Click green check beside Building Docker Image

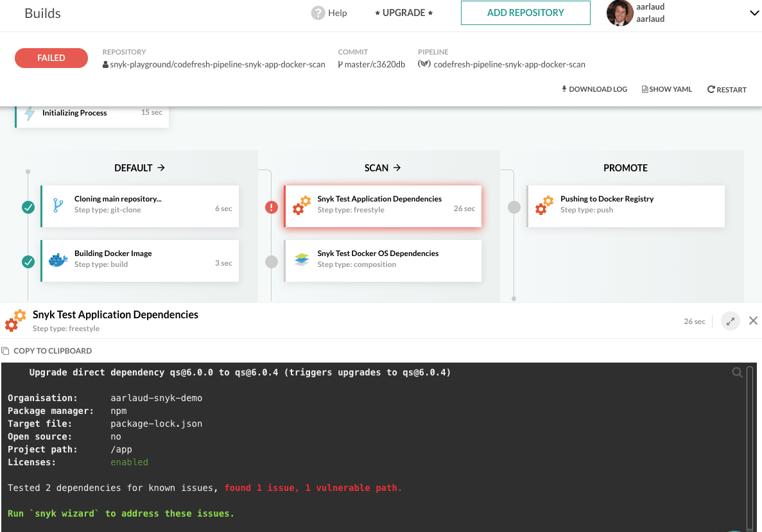point(28,262)
